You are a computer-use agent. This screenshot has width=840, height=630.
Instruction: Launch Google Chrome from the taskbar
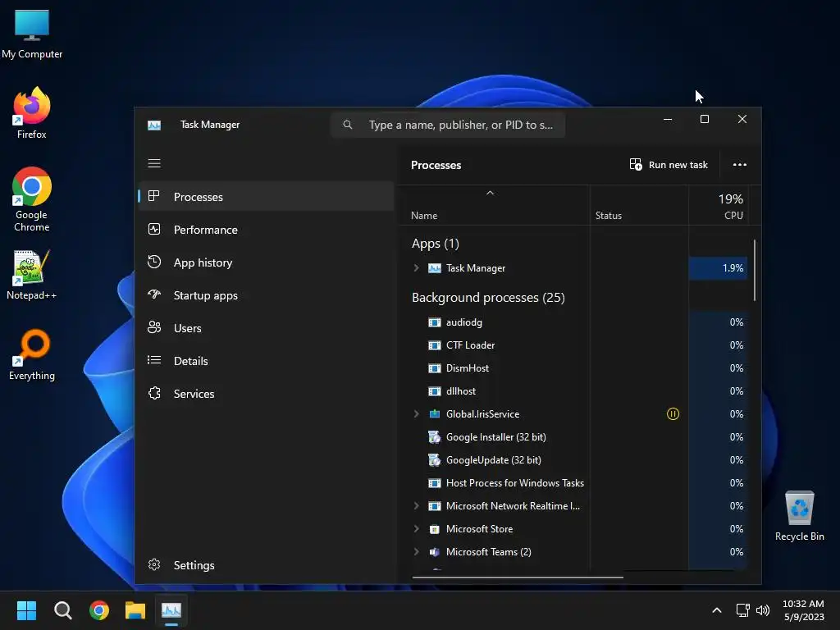click(x=99, y=610)
